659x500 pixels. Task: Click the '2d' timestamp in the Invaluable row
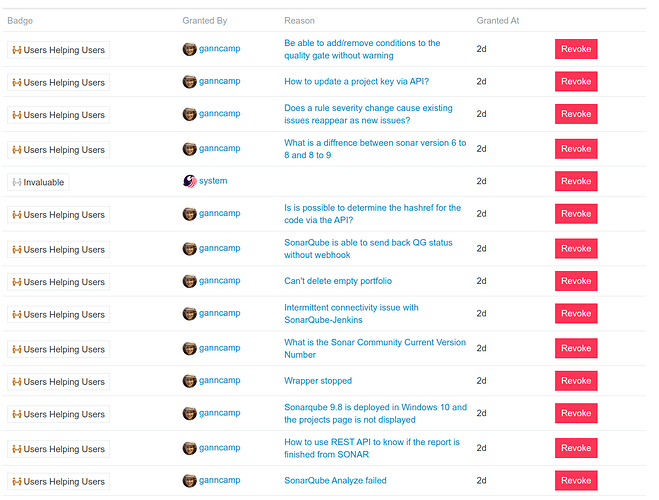[x=481, y=181]
